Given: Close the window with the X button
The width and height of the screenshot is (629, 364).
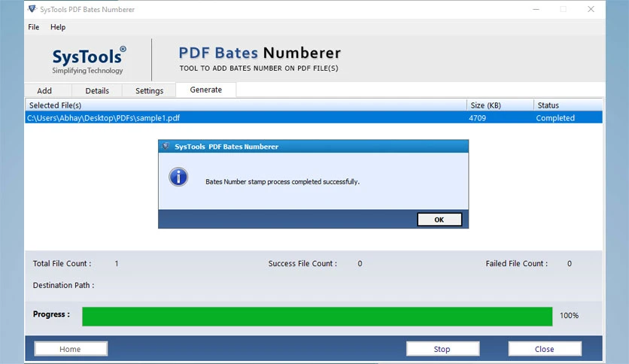Looking at the screenshot, I should (x=591, y=9).
